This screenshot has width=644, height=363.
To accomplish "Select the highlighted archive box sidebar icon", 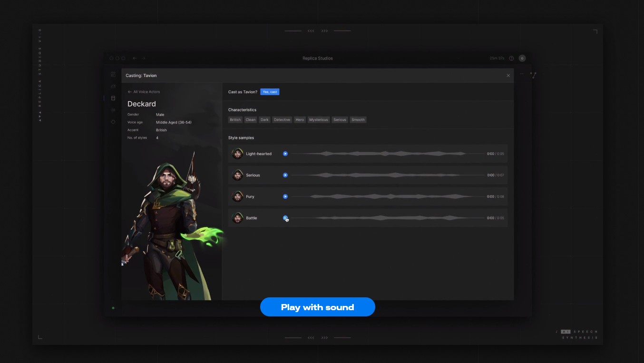I will pyautogui.click(x=113, y=98).
